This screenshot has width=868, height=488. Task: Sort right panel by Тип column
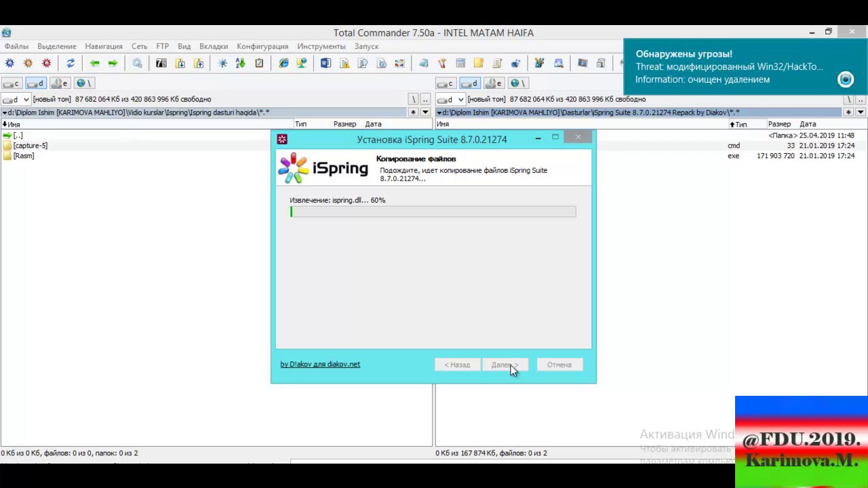pos(747,124)
